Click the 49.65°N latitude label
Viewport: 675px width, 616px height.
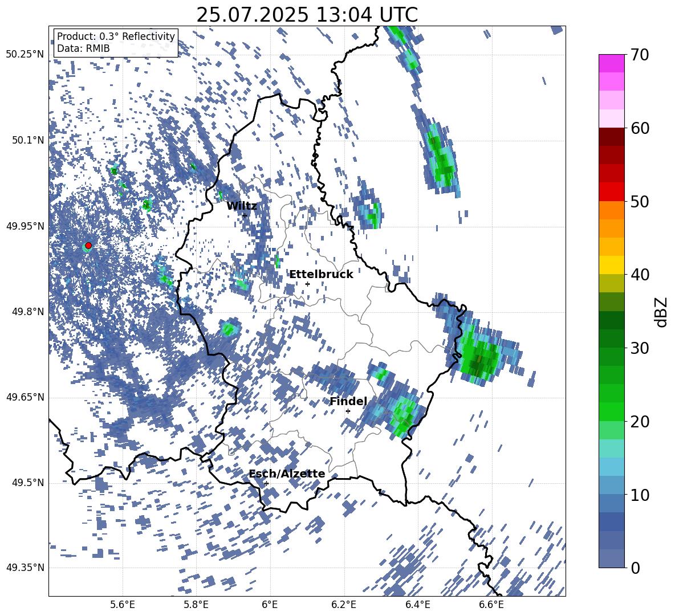(25, 397)
